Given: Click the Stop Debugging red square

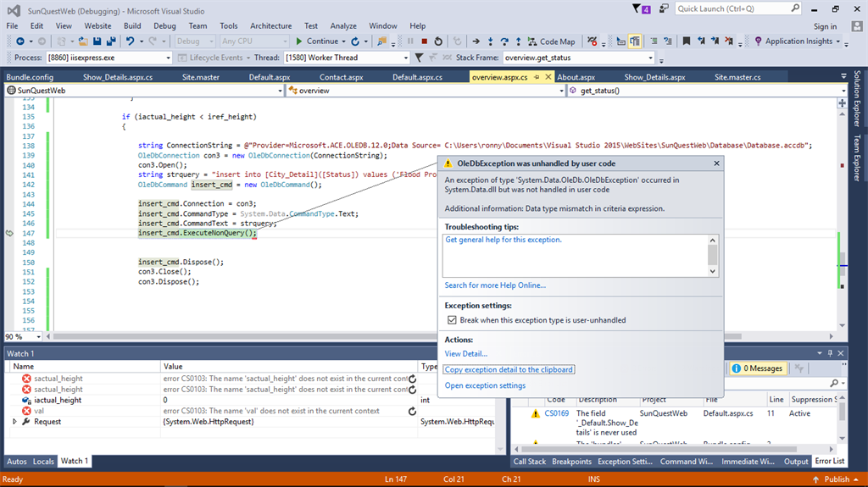Looking at the screenshot, I should tap(425, 42).
